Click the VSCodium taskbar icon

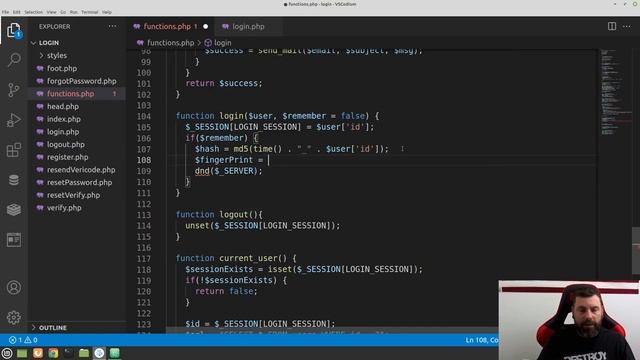point(99,353)
